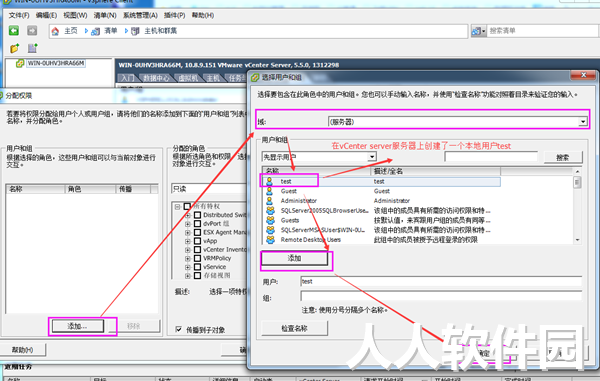Open the 帮助(H) menu
This screenshot has height=381, width=600.
coord(203,15)
